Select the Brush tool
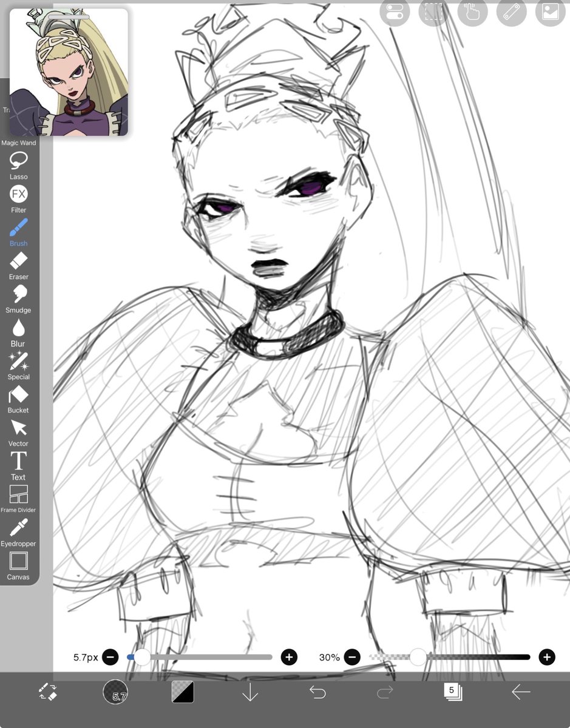This screenshot has width=570, height=728. click(18, 232)
